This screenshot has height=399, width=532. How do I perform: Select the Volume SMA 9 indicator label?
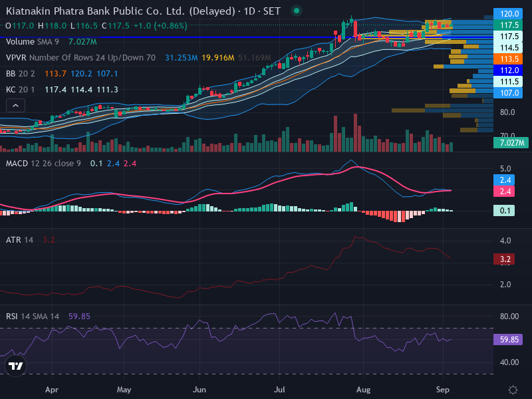[32, 42]
